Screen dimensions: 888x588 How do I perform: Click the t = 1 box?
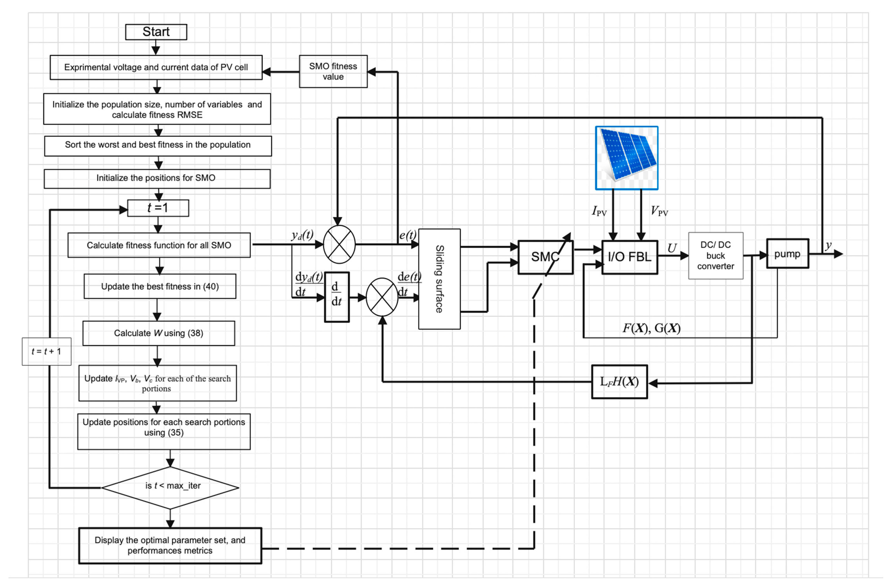point(158,208)
